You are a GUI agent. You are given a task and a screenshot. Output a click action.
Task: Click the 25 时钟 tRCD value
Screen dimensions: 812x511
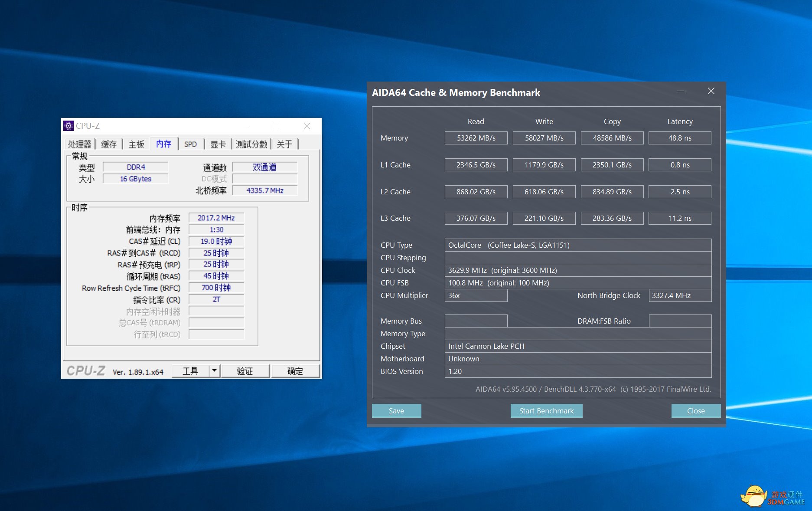(216, 253)
